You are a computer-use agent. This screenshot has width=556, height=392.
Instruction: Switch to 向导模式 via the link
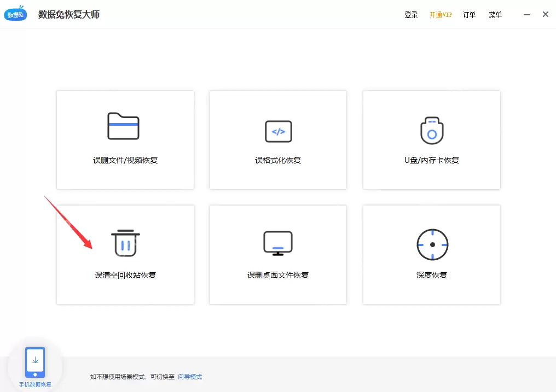pyautogui.click(x=189, y=377)
